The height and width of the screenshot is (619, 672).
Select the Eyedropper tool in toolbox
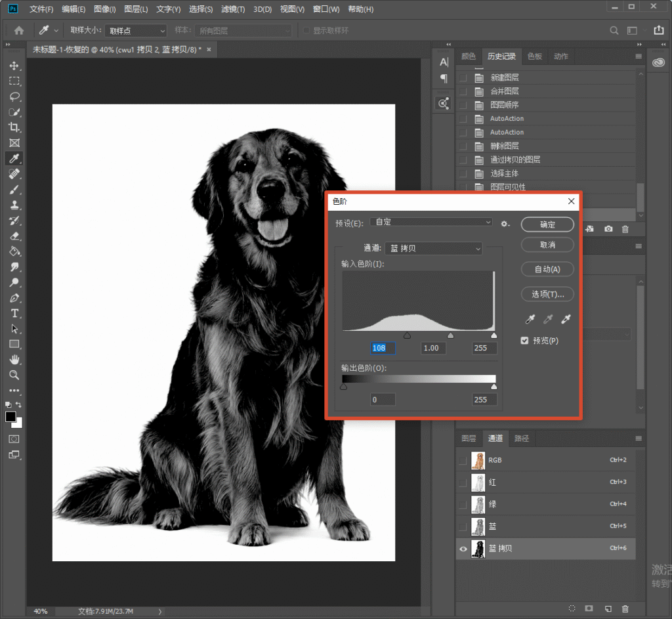click(x=14, y=159)
